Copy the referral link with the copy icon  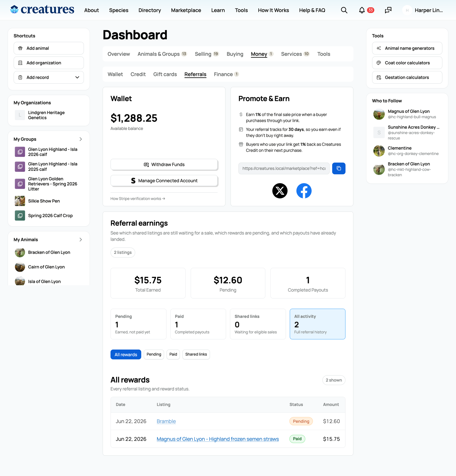pos(339,168)
